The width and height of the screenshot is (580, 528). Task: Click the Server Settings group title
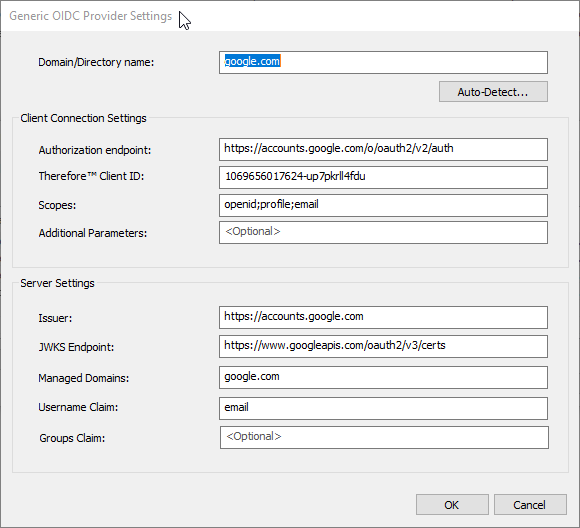57,283
